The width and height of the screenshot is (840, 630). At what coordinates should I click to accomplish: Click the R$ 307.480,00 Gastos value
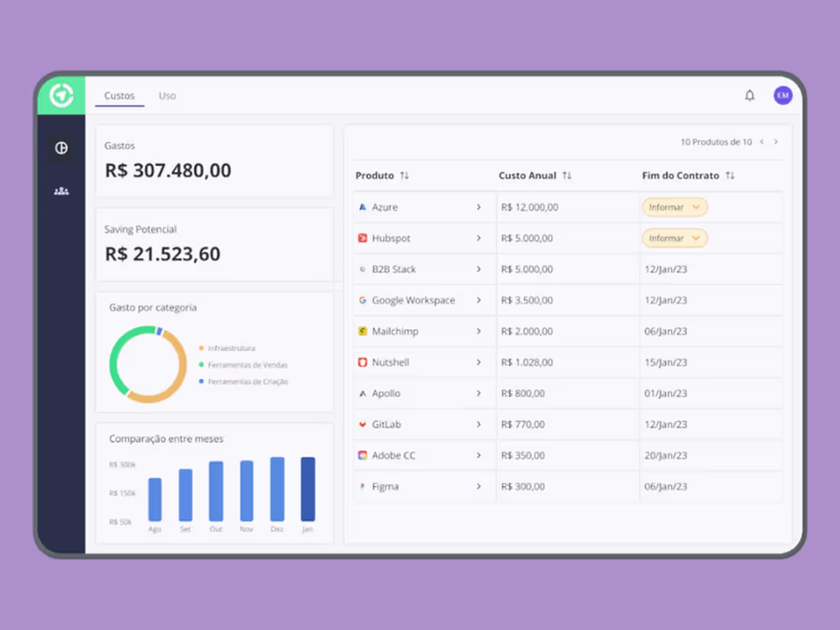[168, 170]
